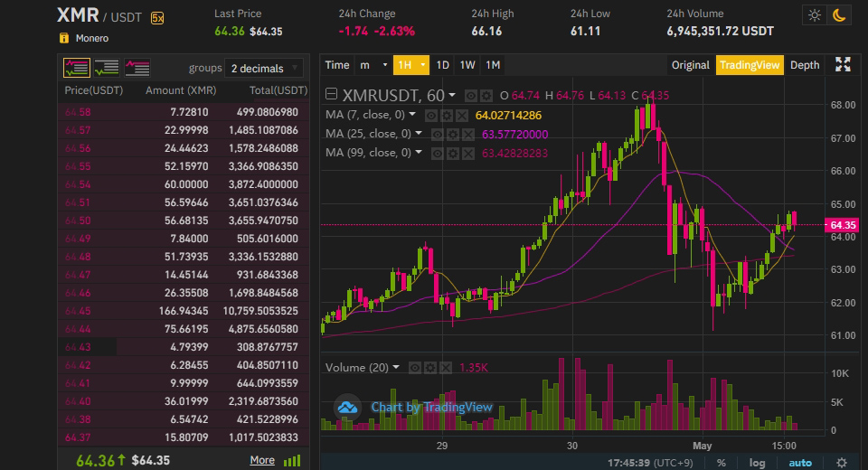Click the Price(USDT) column header
The image size is (868, 470).
[x=93, y=90]
